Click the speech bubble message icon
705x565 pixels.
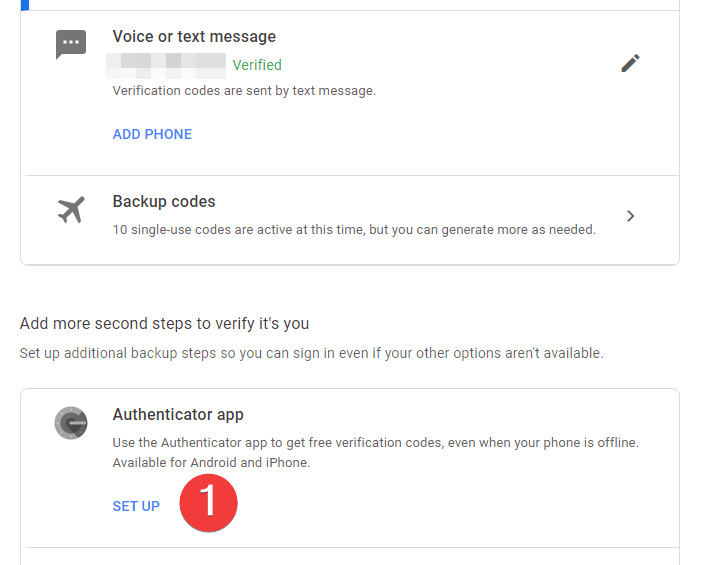[x=71, y=44]
